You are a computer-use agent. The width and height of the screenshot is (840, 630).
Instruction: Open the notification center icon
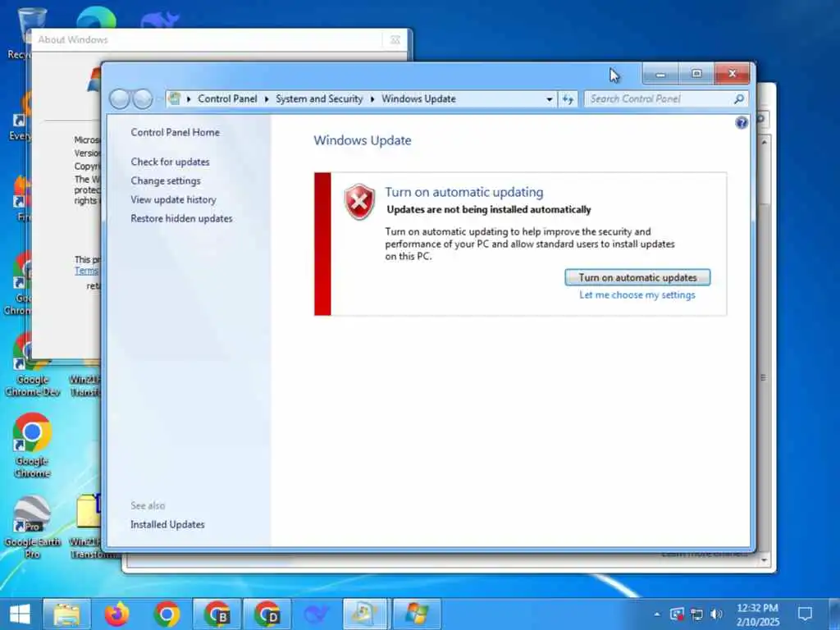click(805, 614)
